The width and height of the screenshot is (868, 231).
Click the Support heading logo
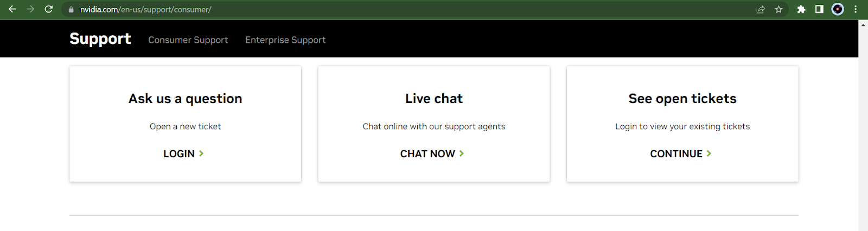100,39
